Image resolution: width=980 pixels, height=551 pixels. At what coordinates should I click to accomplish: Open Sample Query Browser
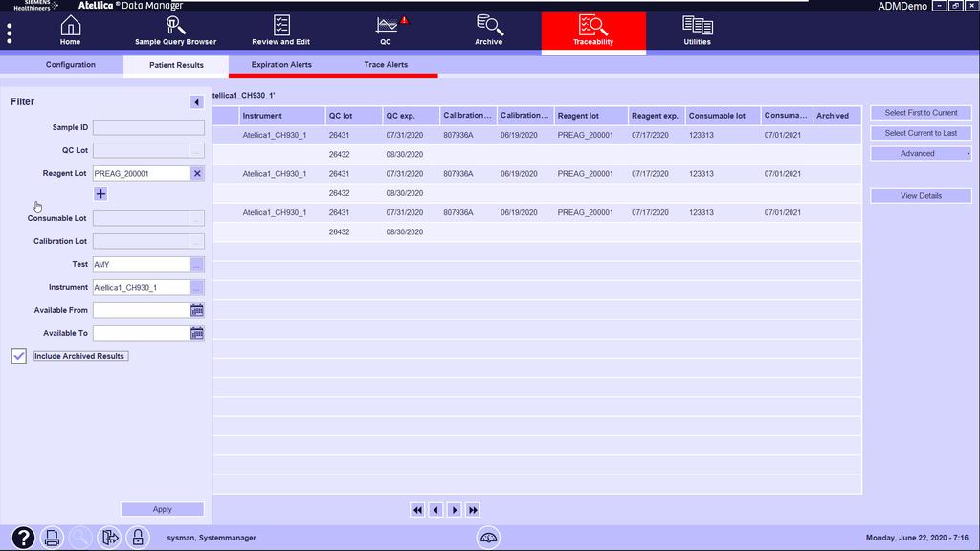[176, 31]
